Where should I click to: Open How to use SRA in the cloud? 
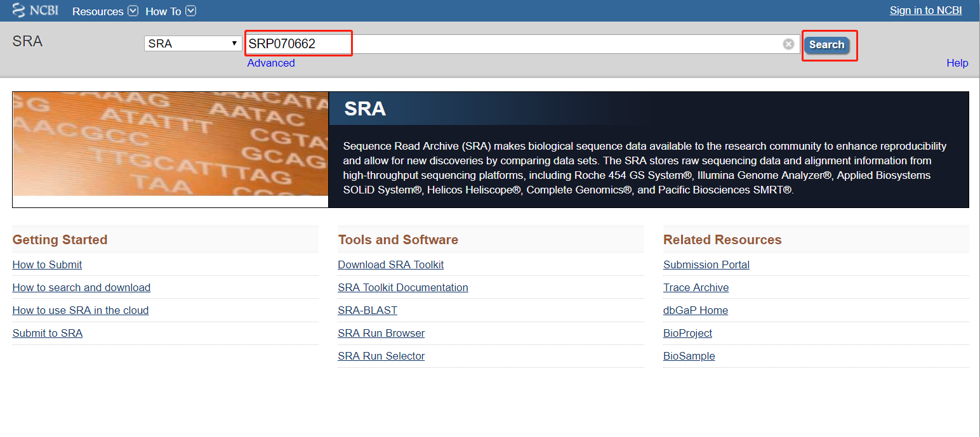(x=81, y=310)
